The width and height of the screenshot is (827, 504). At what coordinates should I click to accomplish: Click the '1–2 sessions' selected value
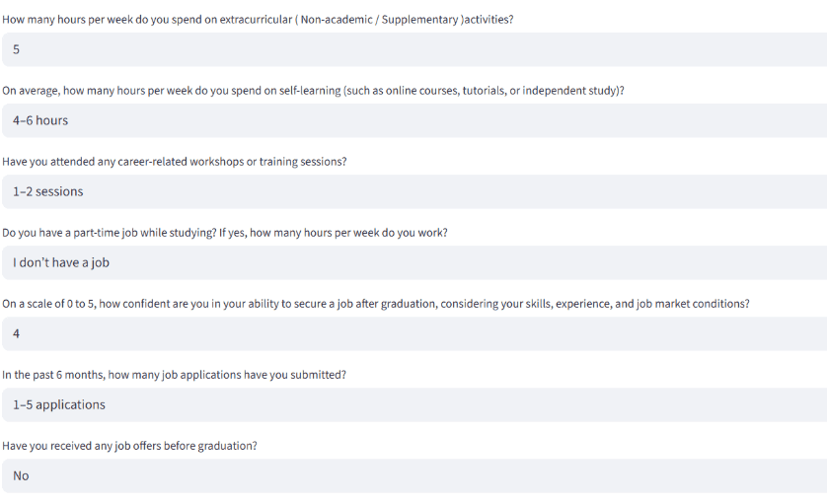click(47, 191)
